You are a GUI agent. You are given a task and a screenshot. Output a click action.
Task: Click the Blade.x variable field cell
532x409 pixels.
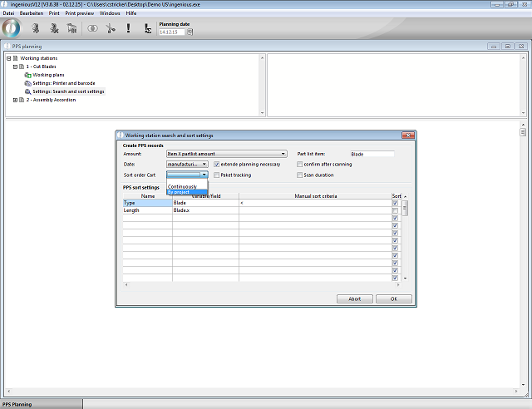(x=205, y=210)
